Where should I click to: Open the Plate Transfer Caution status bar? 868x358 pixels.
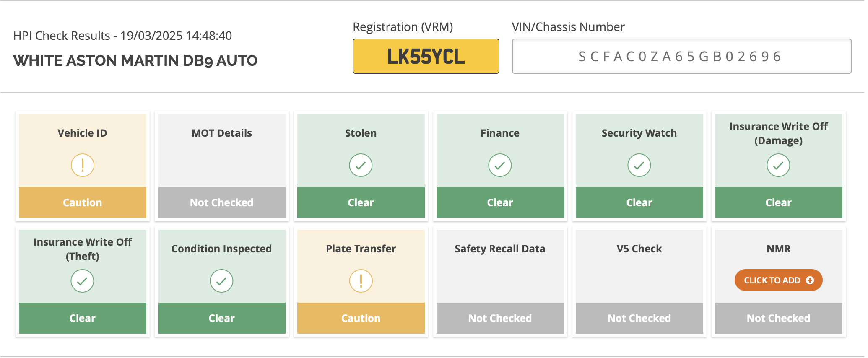361,318
